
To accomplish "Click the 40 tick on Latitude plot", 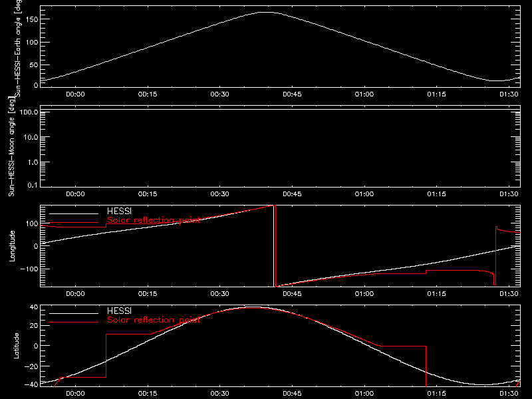I will click(x=34, y=307).
